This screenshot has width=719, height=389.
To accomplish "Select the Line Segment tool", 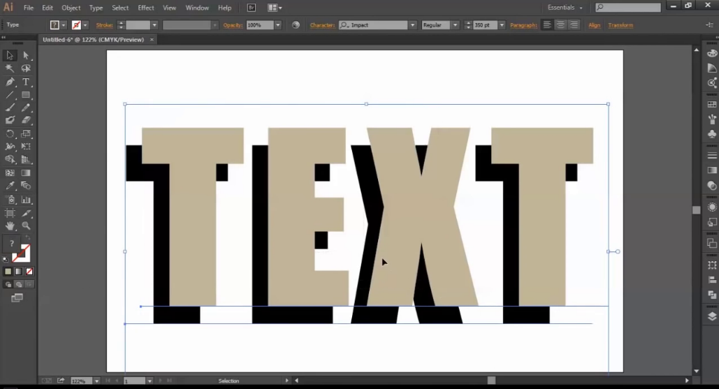I will 10,95.
